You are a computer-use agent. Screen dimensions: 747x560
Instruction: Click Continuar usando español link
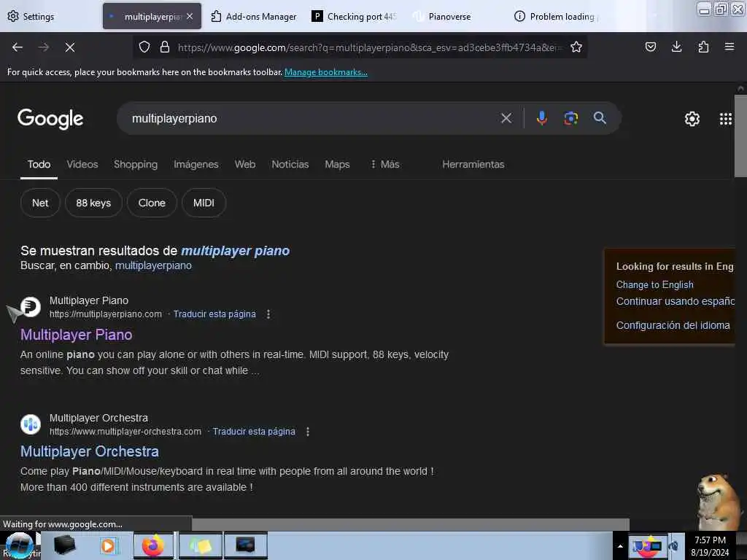point(675,301)
